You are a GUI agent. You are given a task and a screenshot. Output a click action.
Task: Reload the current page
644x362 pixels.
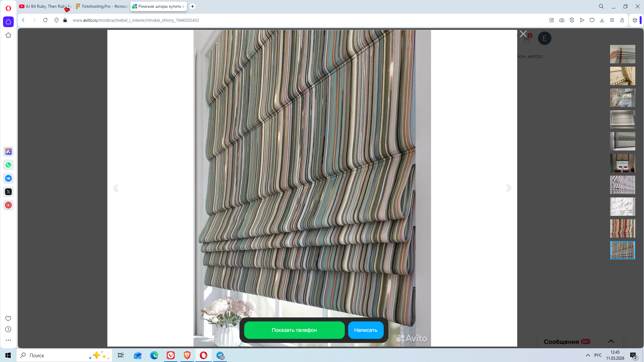(45, 20)
